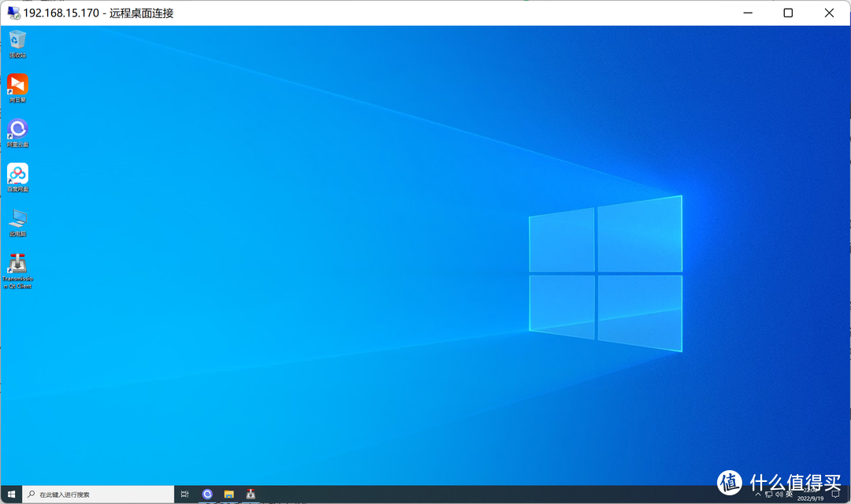Viewport: 851px width, 504px height.
Task: Select the This PC (此电脑) desktop icon
Action: point(17,223)
